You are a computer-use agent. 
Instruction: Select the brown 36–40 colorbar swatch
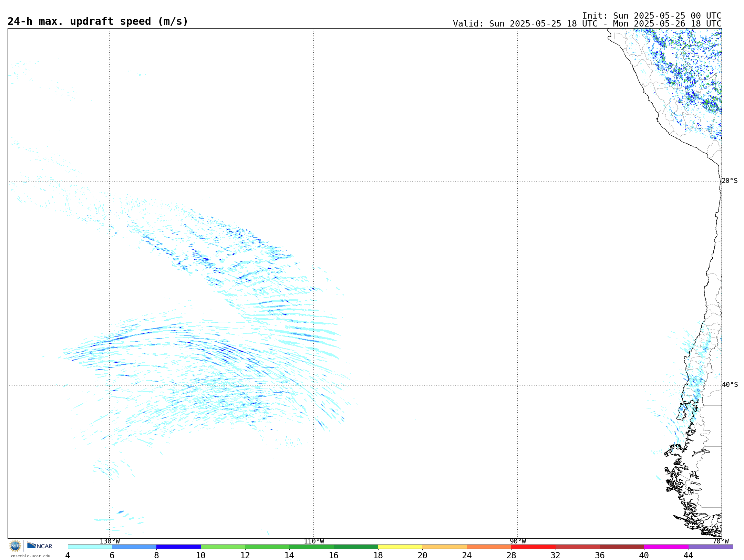click(622, 547)
